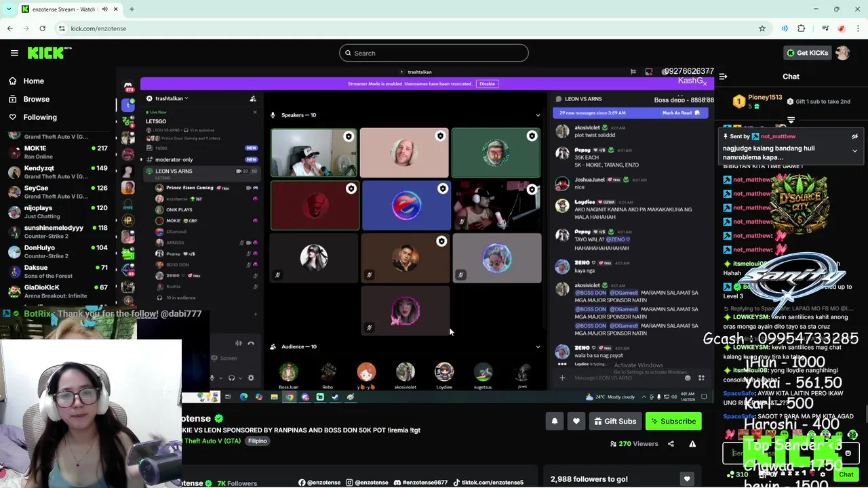Open Chrome three-dot menu
Screen dimensions: 868x488
tap(859, 28)
